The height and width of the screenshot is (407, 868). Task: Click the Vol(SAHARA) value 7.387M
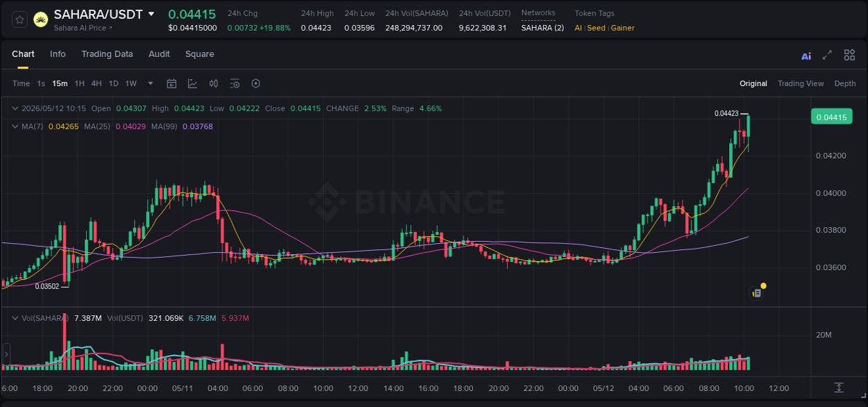pyautogui.click(x=88, y=318)
